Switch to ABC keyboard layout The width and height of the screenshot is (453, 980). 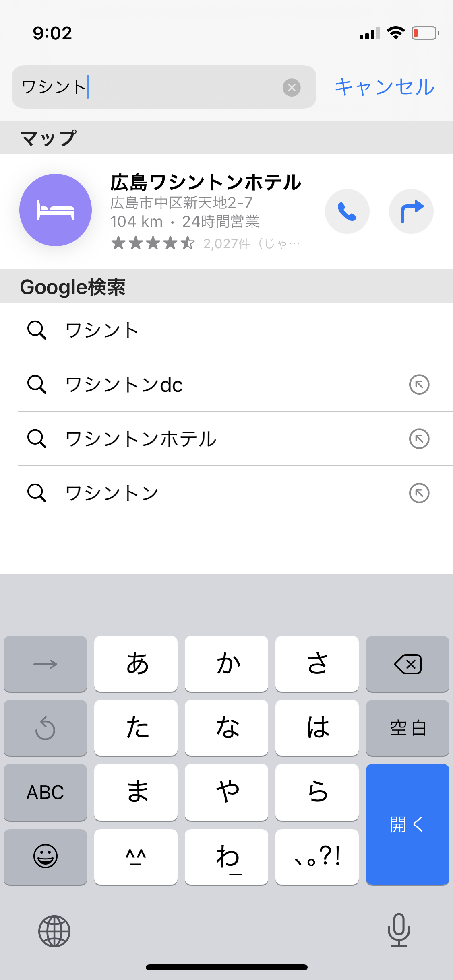(45, 792)
